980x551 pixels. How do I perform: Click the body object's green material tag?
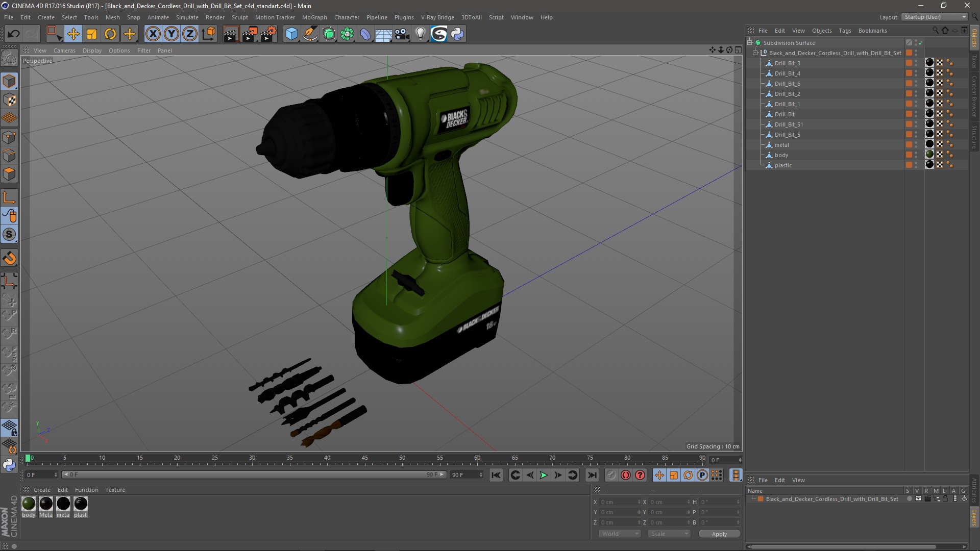pyautogui.click(x=929, y=155)
